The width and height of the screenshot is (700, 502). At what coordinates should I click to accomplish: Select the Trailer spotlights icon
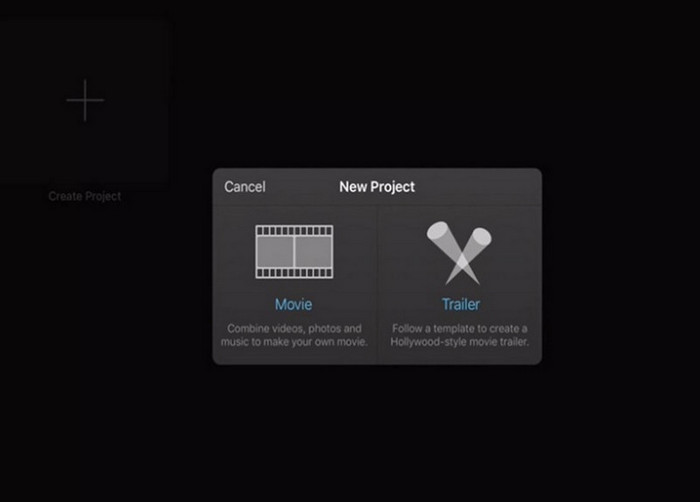click(459, 253)
